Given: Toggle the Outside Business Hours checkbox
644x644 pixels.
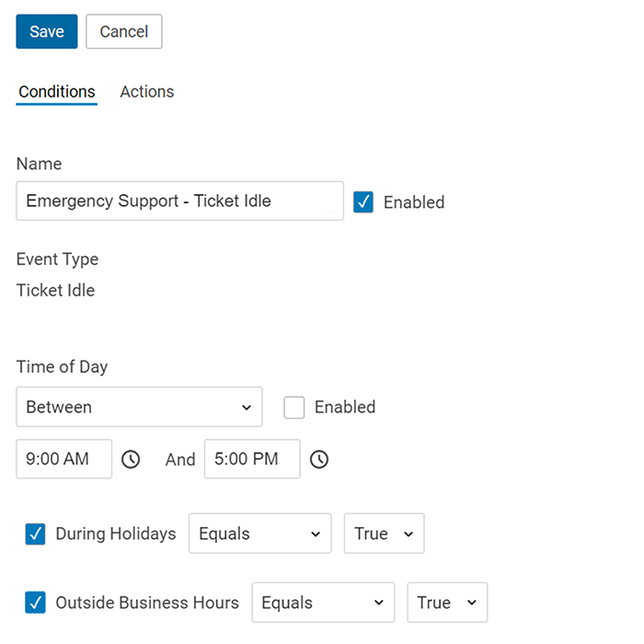Looking at the screenshot, I should (35, 603).
